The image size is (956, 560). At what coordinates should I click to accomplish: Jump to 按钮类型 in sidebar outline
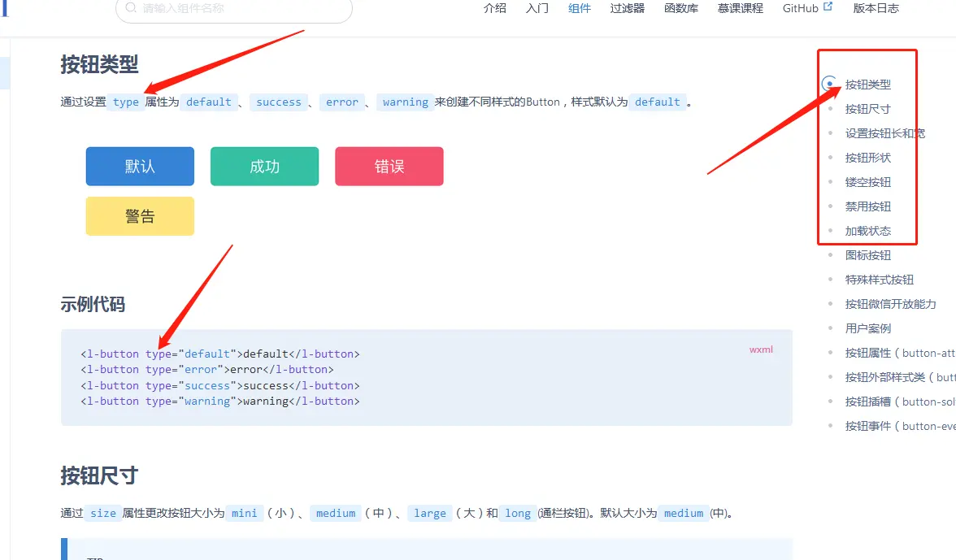pyautogui.click(x=867, y=85)
